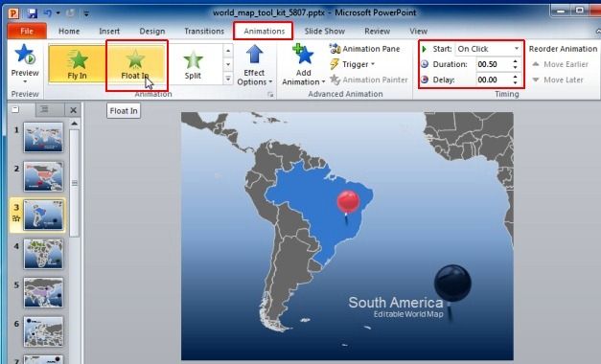Viewport: 601px width, 364px height.
Task: Switch to the Slides thumbnail pane tab
Action: point(15,109)
